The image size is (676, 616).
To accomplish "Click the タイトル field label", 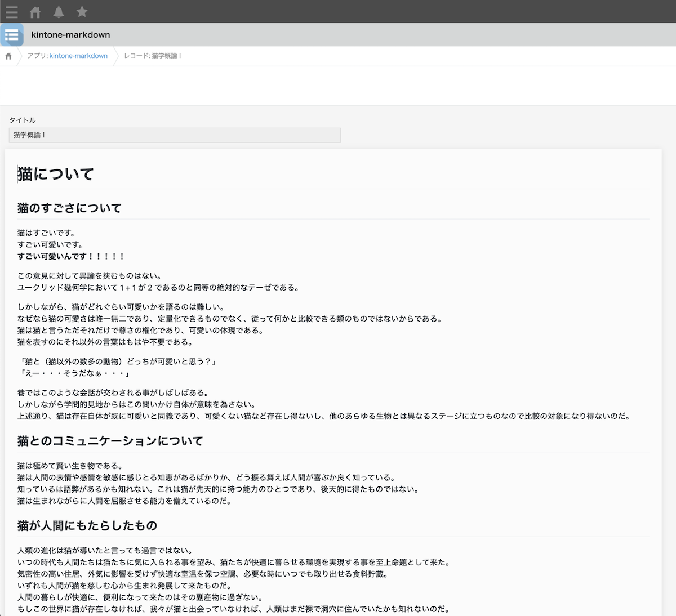I will [x=22, y=120].
